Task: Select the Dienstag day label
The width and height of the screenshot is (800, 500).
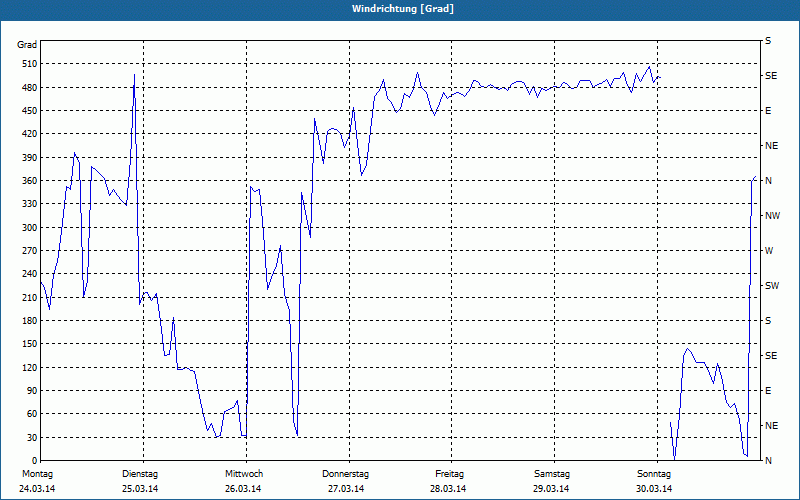Action: (x=140, y=474)
